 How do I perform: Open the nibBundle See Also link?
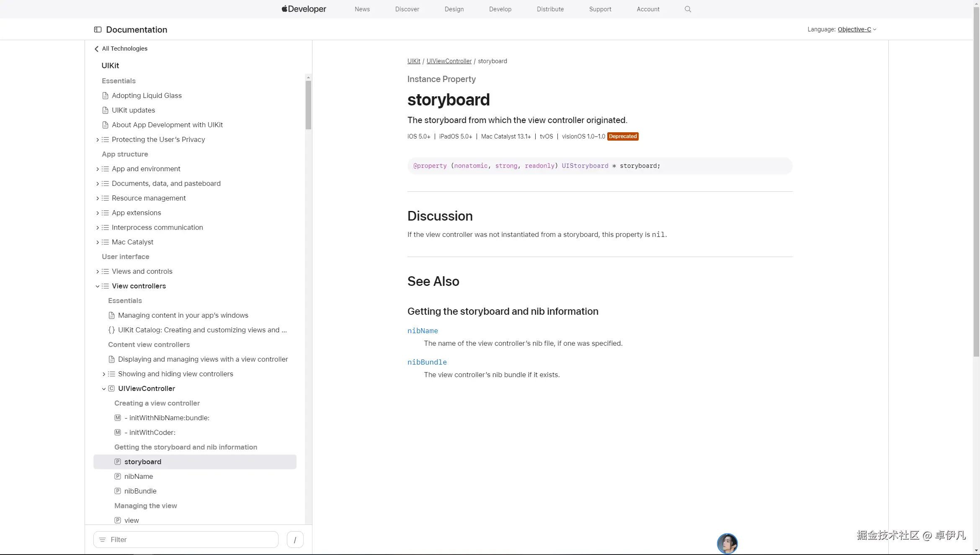click(427, 362)
